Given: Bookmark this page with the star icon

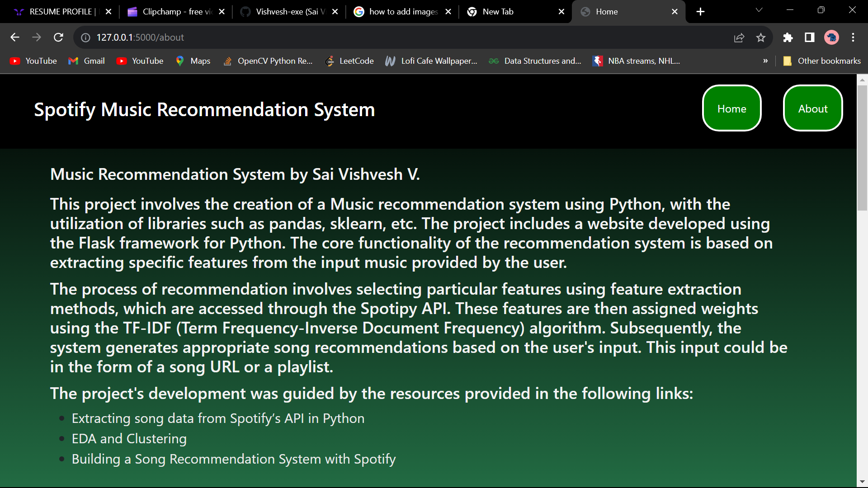Looking at the screenshot, I should coord(761,38).
